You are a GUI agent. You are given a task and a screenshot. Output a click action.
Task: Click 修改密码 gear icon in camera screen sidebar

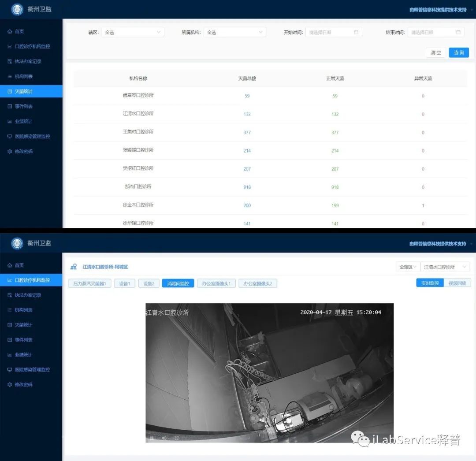[10, 384]
